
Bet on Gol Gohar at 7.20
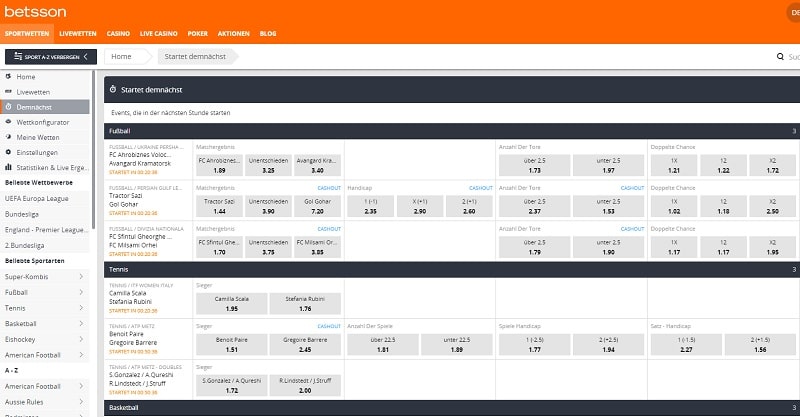(317, 206)
